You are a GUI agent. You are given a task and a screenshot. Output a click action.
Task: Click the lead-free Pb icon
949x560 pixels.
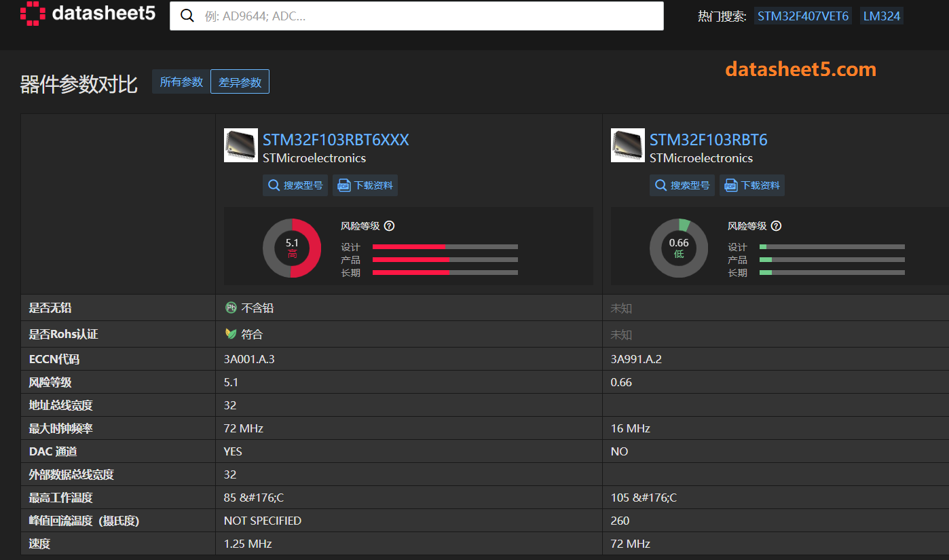(231, 308)
